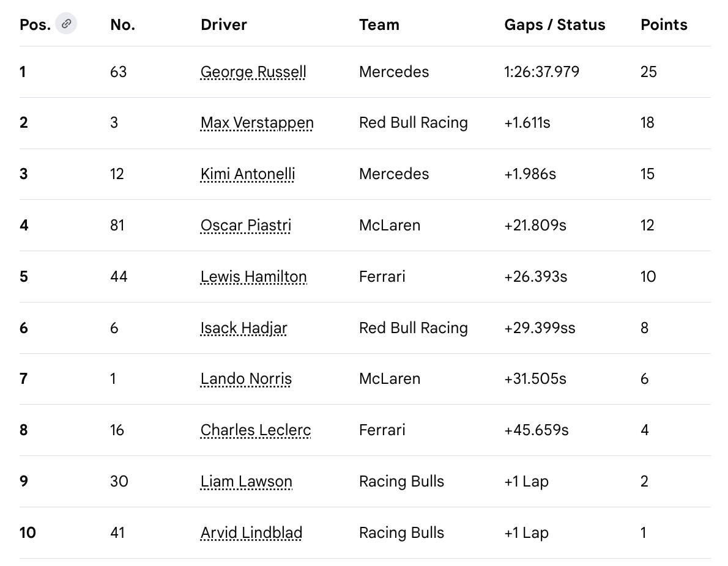The image size is (728, 566).
Task: Select the 25 points cell
Action: pyautogui.click(x=648, y=72)
